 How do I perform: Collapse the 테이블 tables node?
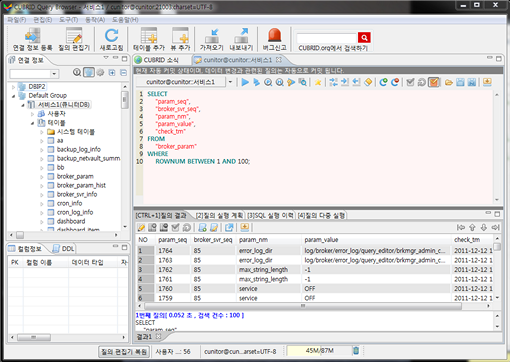coord(32,123)
